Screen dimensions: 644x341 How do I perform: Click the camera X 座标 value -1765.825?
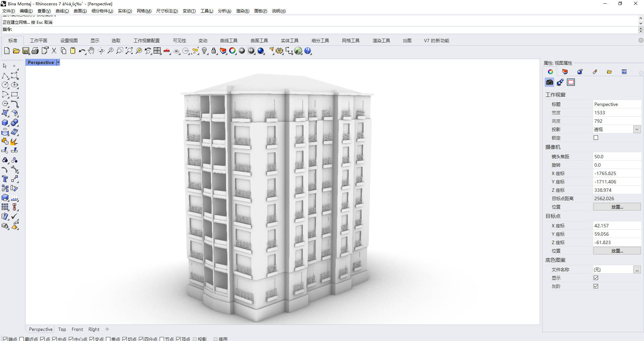coord(605,173)
